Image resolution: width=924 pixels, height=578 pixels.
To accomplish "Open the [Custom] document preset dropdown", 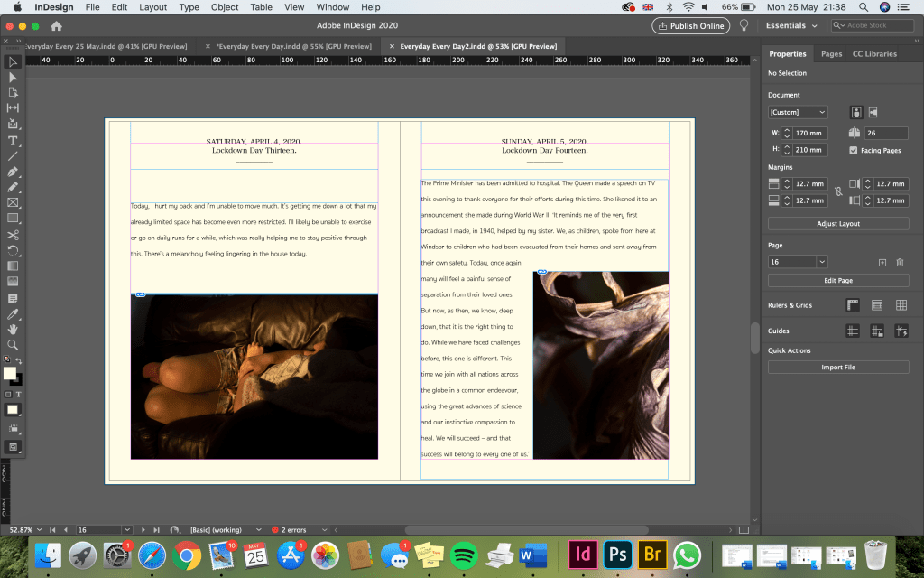I will [x=797, y=112].
